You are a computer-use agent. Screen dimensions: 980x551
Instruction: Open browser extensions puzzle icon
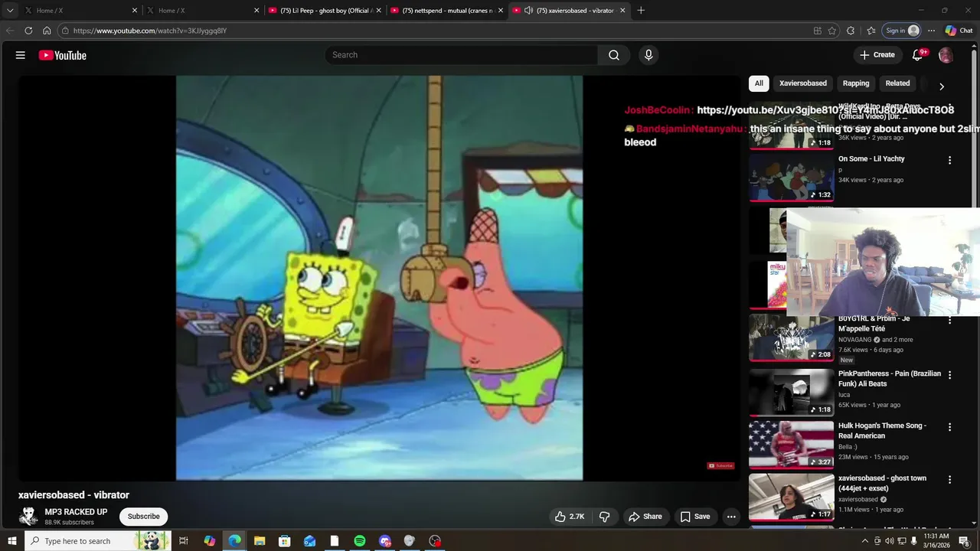[x=851, y=31]
